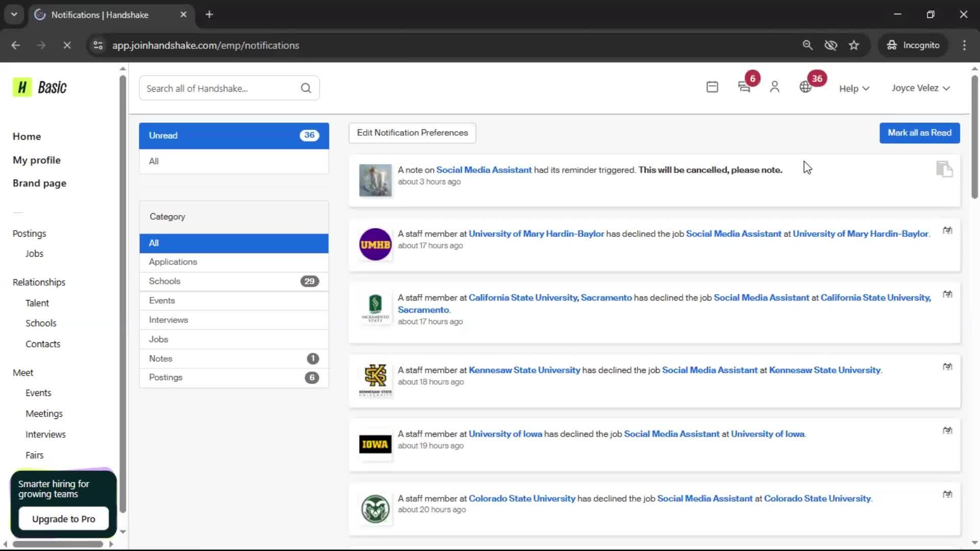Click the school icon on the Colorado State University notification

(x=947, y=494)
